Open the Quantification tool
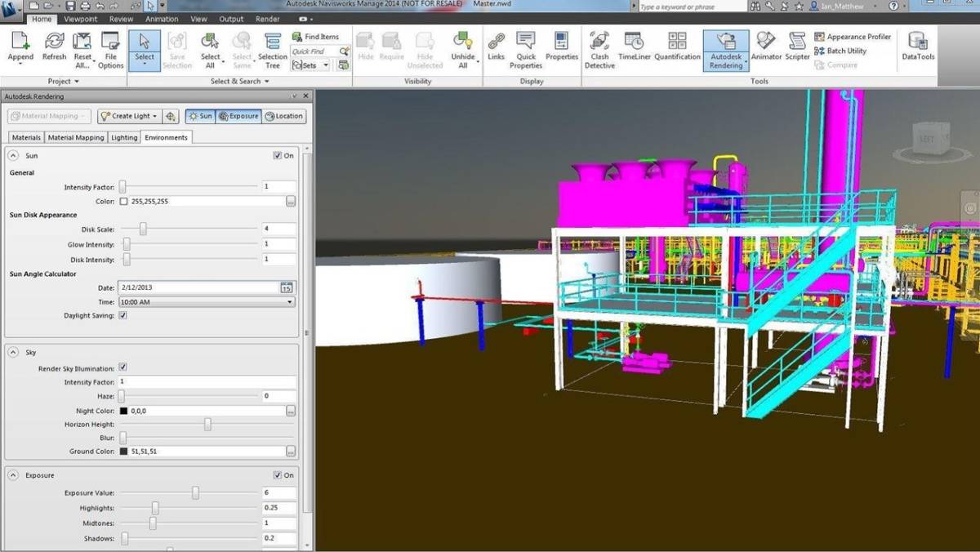Screen dimensions: 980x552 pyautogui.click(x=678, y=47)
